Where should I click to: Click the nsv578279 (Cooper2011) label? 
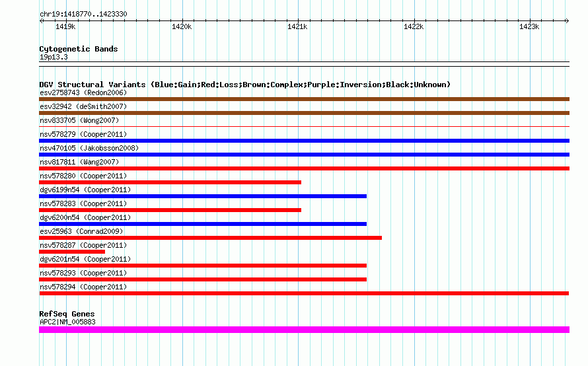click(83, 134)
